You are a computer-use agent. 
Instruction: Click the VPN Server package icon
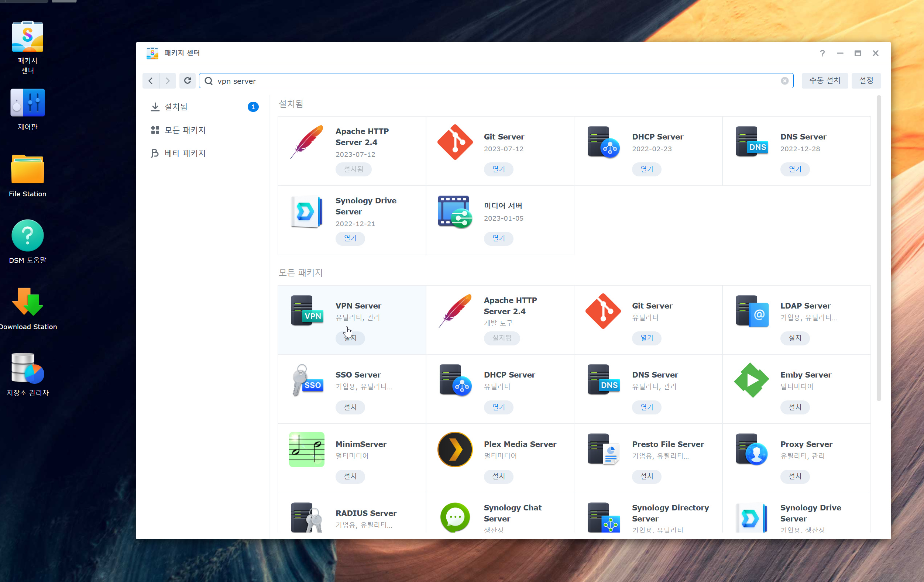307,310
